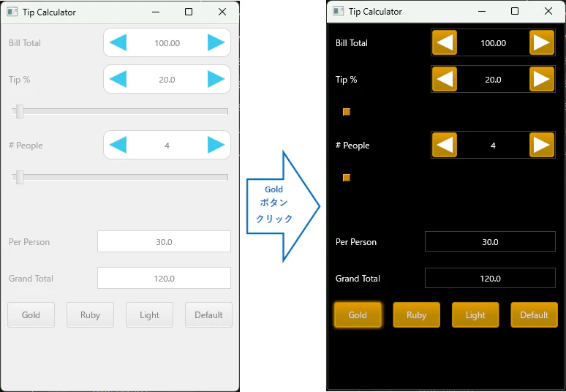This screenshot has height=392, width=566.
Task: Click the app icon in dark window title bar
Action: [339, 11]
